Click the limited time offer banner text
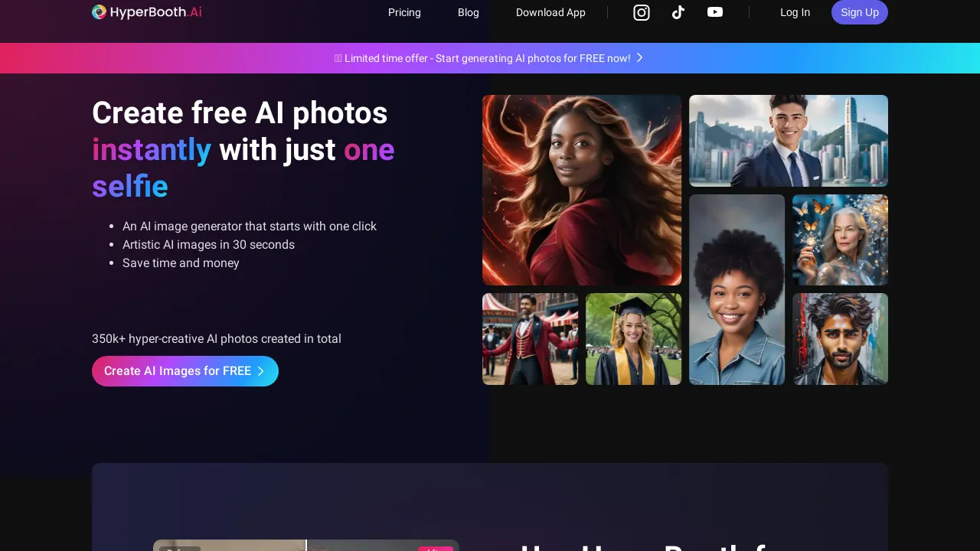This screenshot has width=980, height=551. (482, 58)
